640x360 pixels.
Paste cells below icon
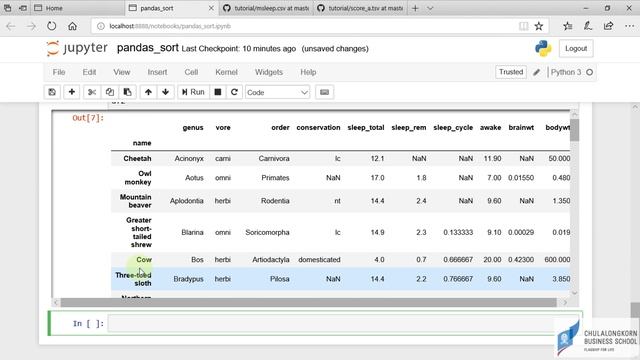coord(127,92)
